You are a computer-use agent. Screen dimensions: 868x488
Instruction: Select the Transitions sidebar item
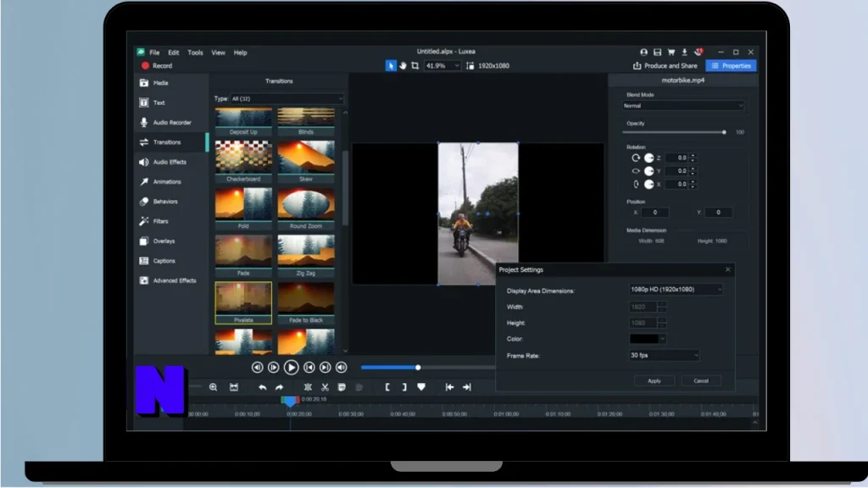coord(170,142)
